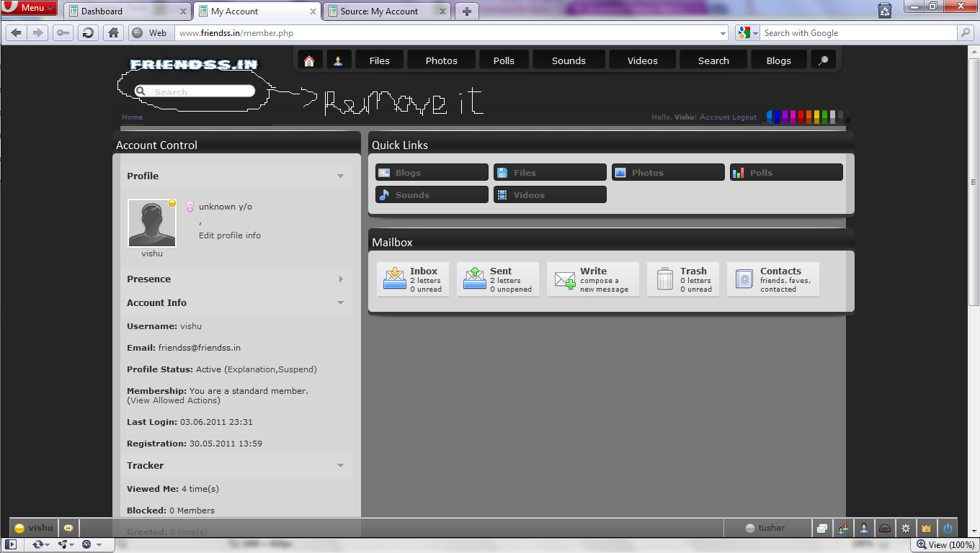Collapse the Tracker section
Viewport: 980px width, 553px height.
tap(341, 465)
